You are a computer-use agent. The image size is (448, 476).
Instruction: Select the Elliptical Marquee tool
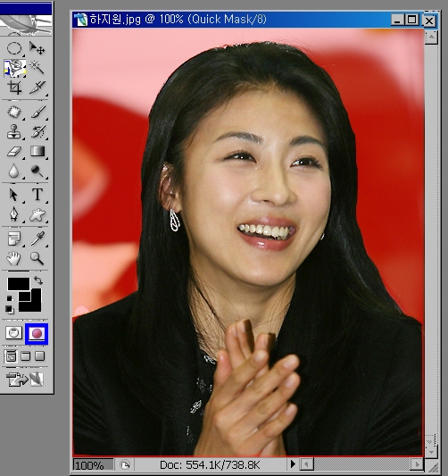(14, 48)
